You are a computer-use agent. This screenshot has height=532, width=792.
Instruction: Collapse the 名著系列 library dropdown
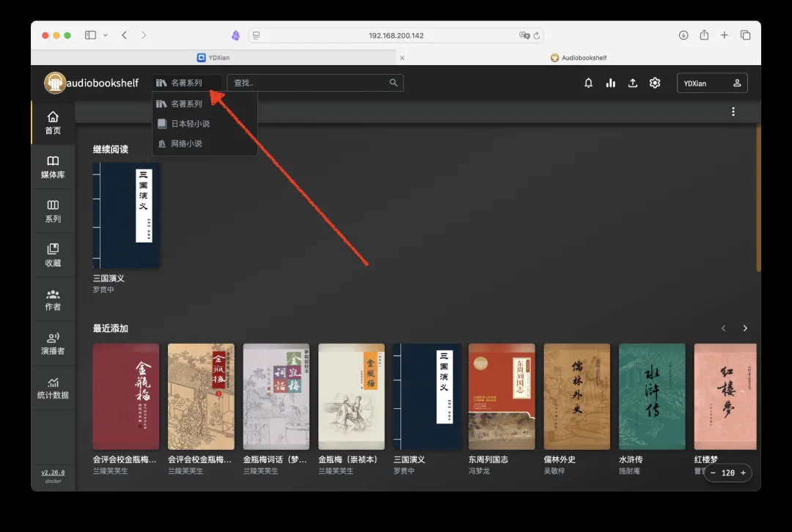point(187,83)
